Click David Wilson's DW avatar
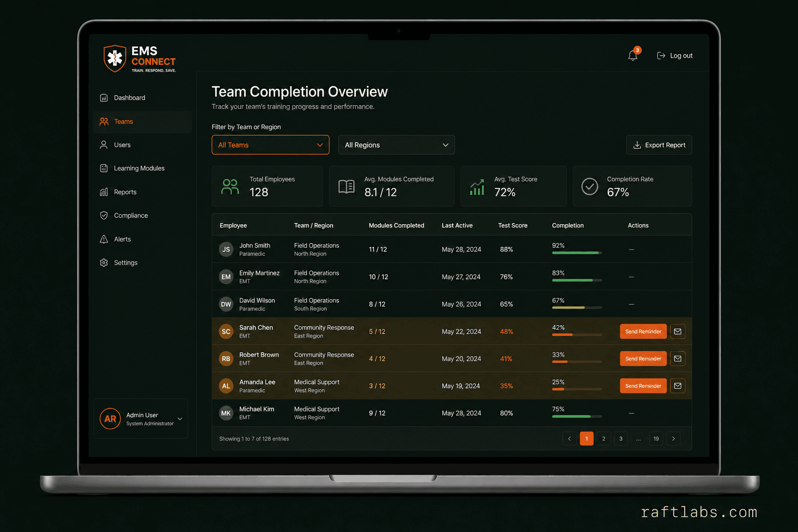The image size is (798, 532). [x=226, y=304]
